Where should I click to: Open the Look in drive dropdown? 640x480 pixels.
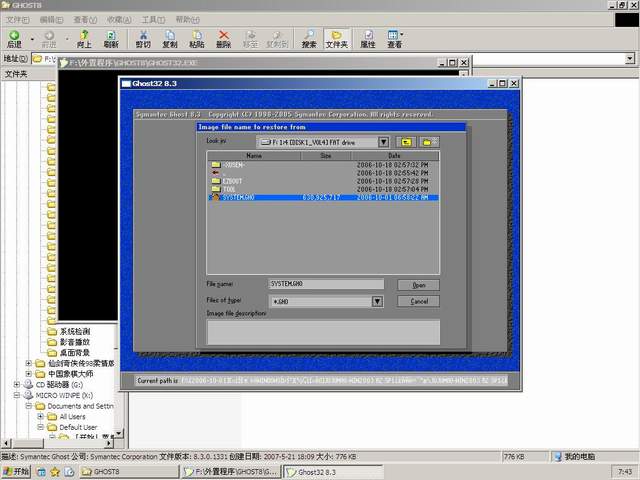382,142
